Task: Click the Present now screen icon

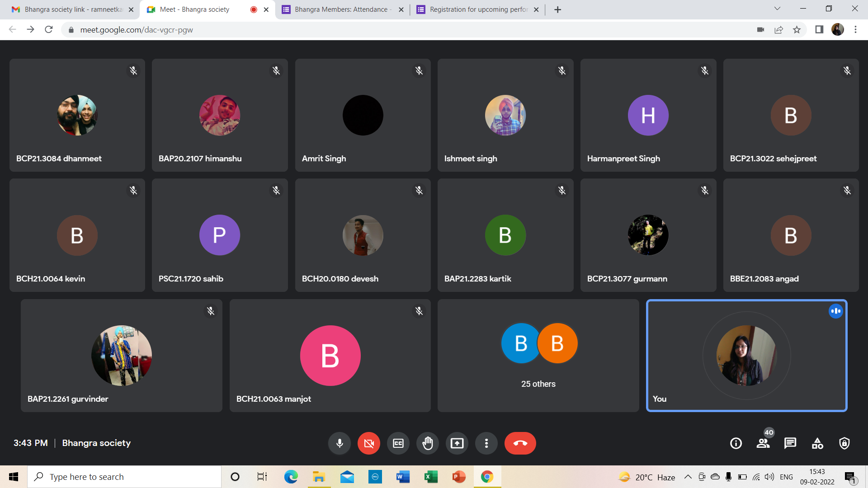Action: click(x=457, y=443)
